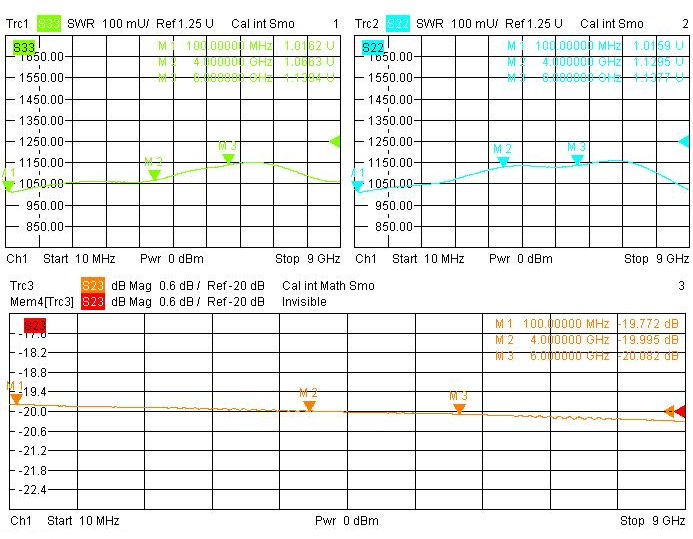The width and height of the screenshot is (693, 539).
Task: Click the red S23 label in diagram 3
Action: pos(35,324)
